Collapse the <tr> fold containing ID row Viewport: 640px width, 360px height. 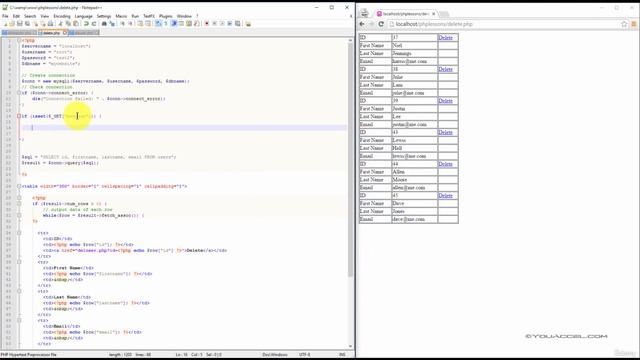19,233
